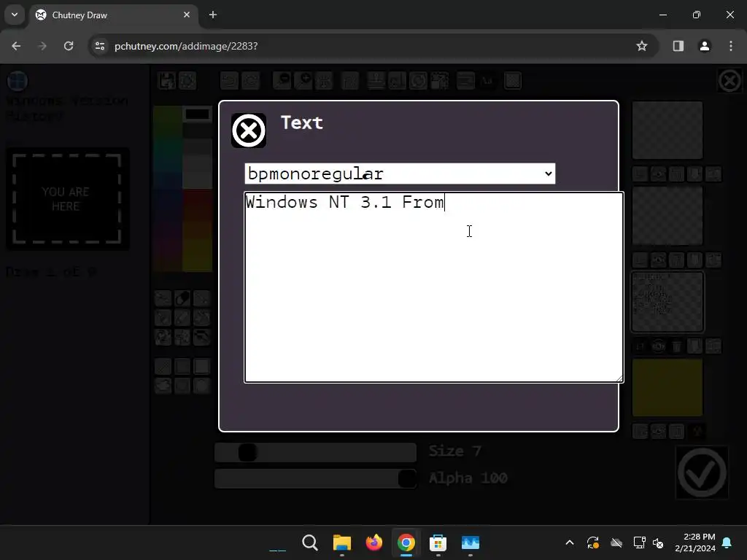The height and width of the screenshot is (560, 747).
Task: Confirm with the large checkmark button
Action: 702,472
